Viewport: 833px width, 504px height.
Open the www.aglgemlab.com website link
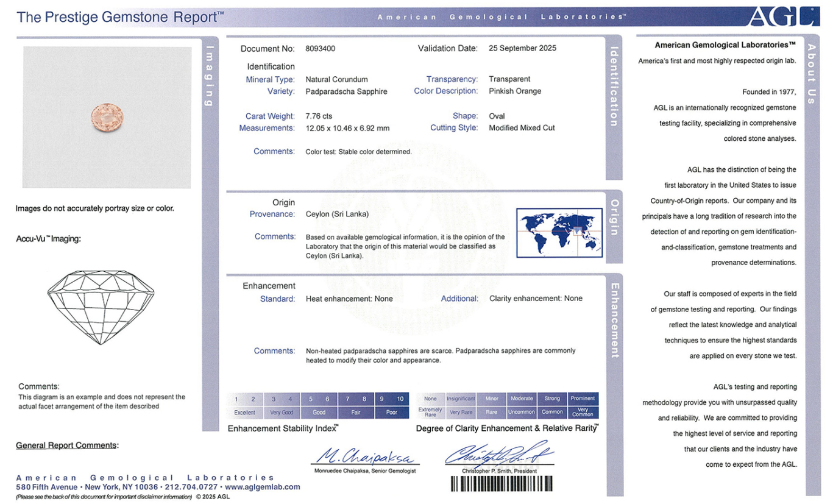coord(263,487)
